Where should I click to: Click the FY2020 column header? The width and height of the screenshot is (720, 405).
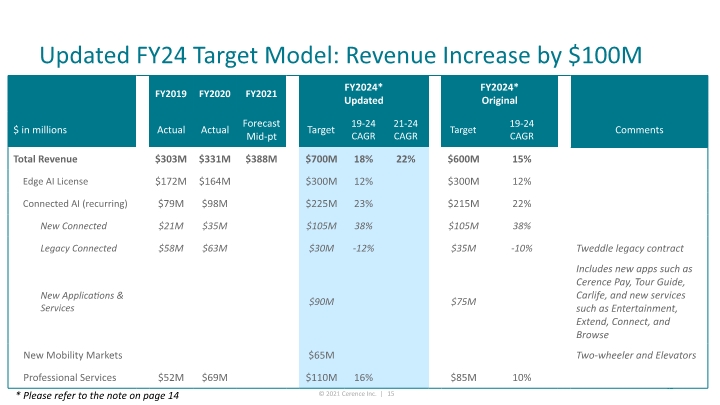click(x=214, y=94)
